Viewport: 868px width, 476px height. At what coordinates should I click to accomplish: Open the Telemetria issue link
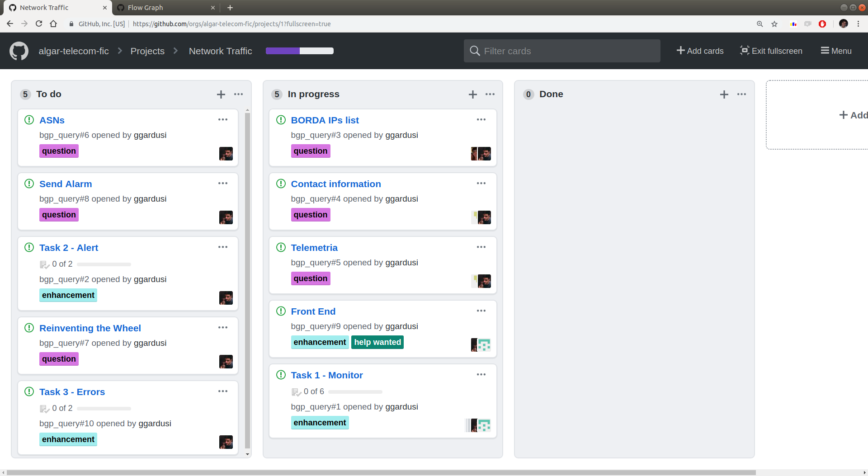(x=314, y=248)
